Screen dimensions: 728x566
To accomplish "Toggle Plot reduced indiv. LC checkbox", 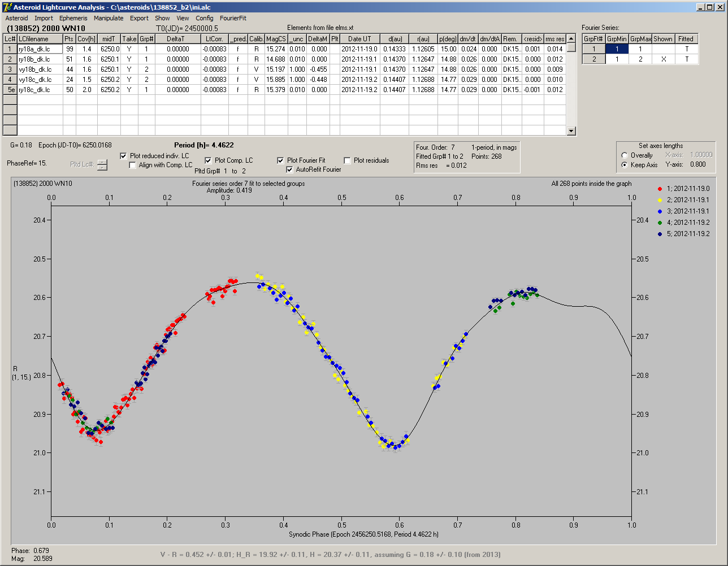I will click(124, 156).
